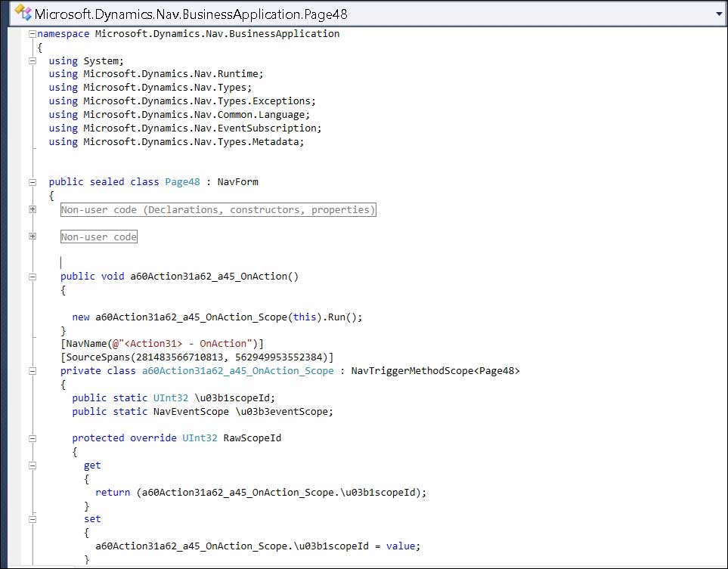Image resolution: width=728 pixels, height=569 pixels.
Task: Expand the second Non-user code region
Action: (31, 236)
